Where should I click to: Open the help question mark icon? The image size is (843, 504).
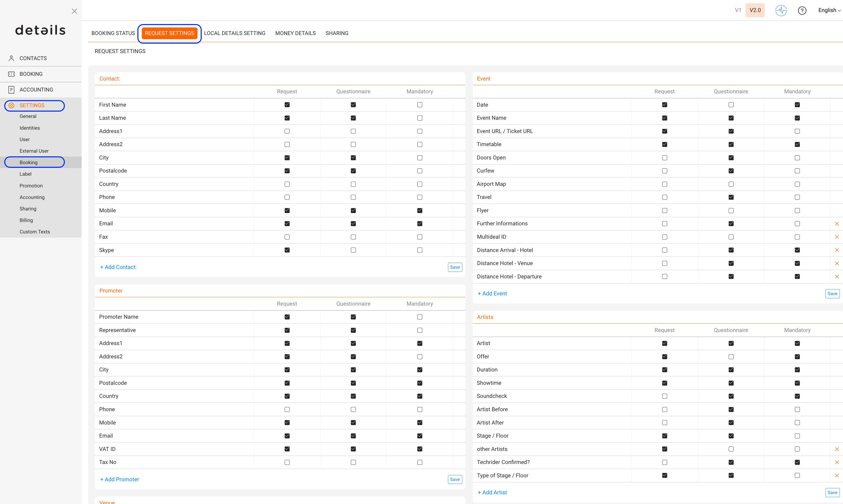(802, 10)
